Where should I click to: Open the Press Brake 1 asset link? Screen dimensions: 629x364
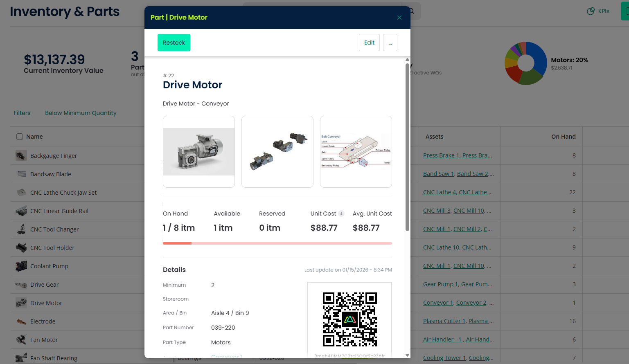click(441, 155)
